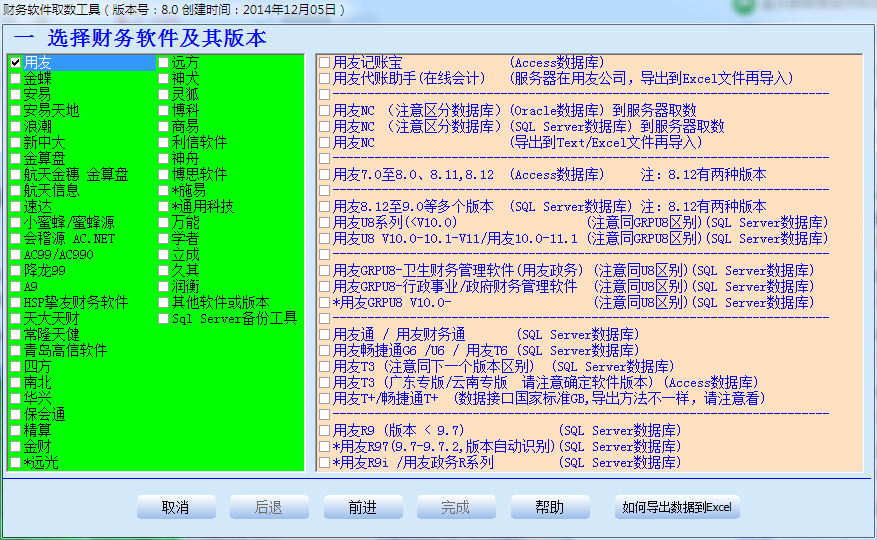Check the *施易 checkbox

click(x=163, y=191)
